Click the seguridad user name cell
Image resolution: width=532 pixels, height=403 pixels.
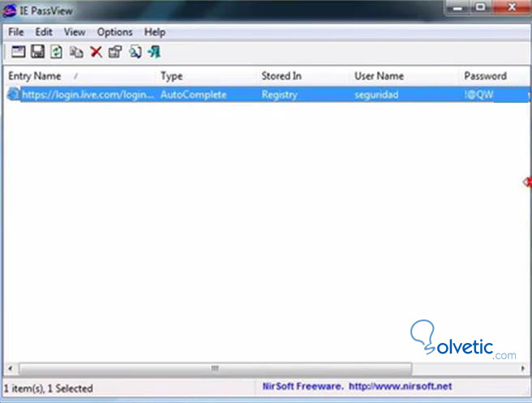376,95
